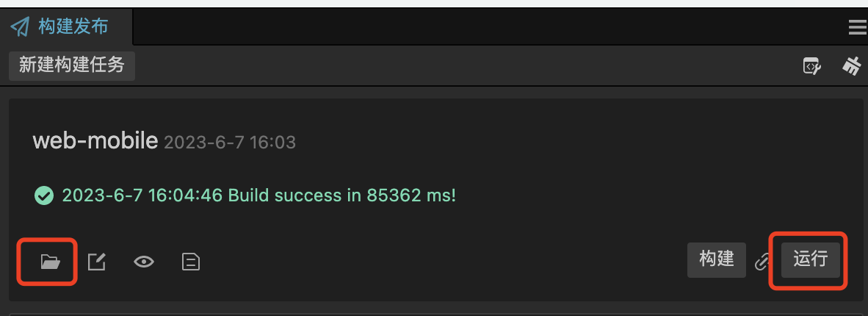Open the panel hamburger menu
The height and width of the screenshot is (316, 868).
(x=857, y=28)
